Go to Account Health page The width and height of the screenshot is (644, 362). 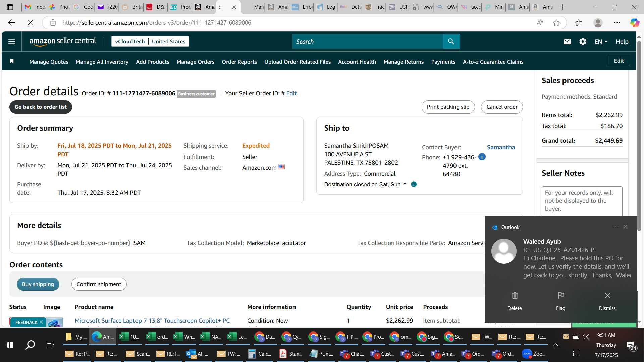tap(357, 62)
